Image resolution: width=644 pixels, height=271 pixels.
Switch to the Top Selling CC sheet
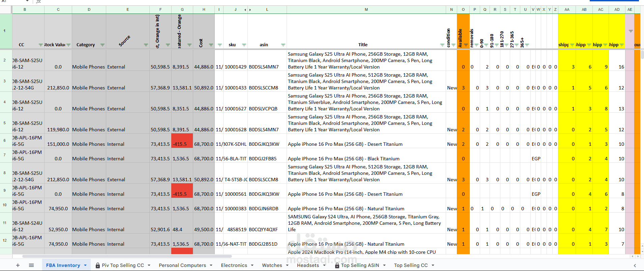coord(411,265)
